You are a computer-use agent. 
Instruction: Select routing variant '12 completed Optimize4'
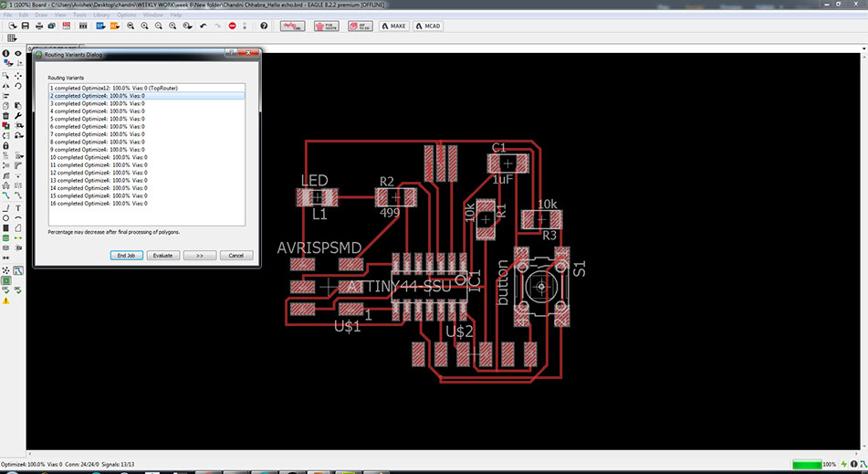147,173
